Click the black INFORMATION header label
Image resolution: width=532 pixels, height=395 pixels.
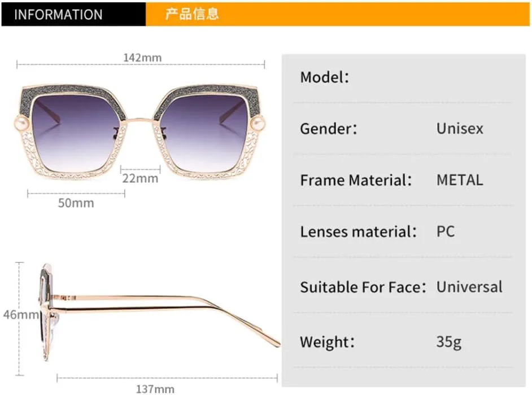pyautogui.click(x=58, y=14)
